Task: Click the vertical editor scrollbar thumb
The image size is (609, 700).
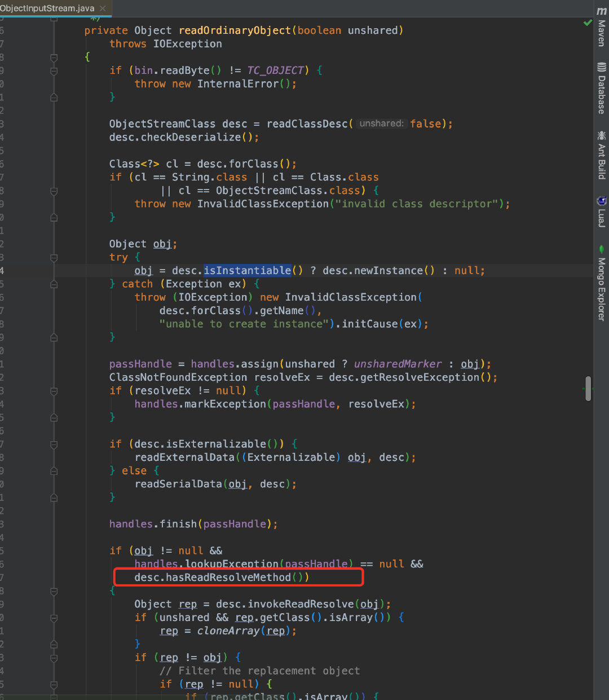Action: point(588,388)
